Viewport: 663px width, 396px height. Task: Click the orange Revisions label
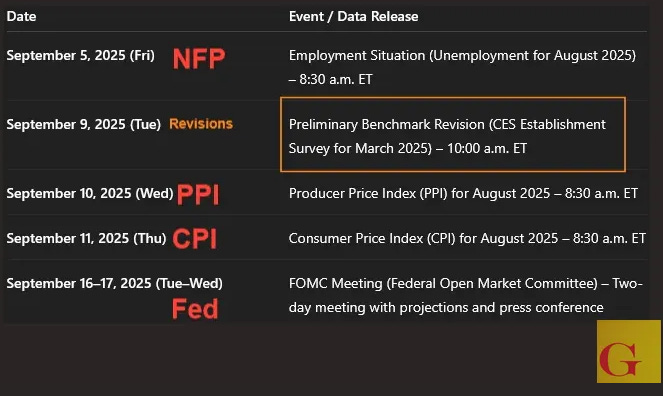coord(201,124)
